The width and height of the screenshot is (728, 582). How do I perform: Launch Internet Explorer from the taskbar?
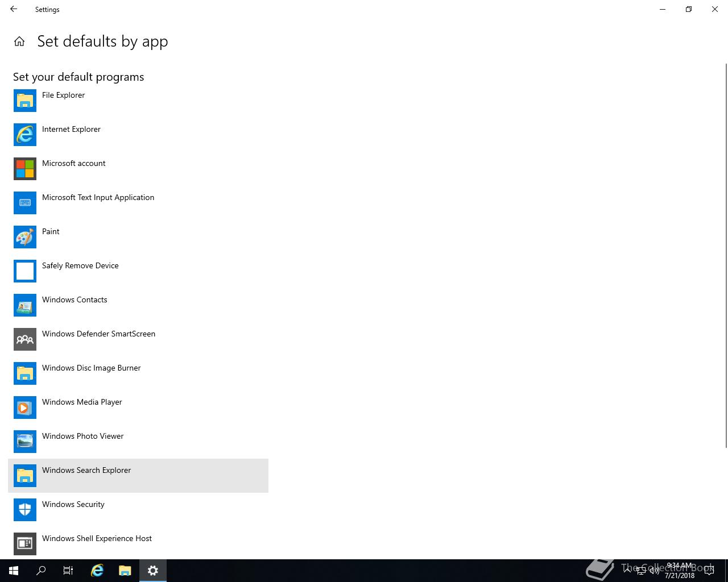[97, 571]
